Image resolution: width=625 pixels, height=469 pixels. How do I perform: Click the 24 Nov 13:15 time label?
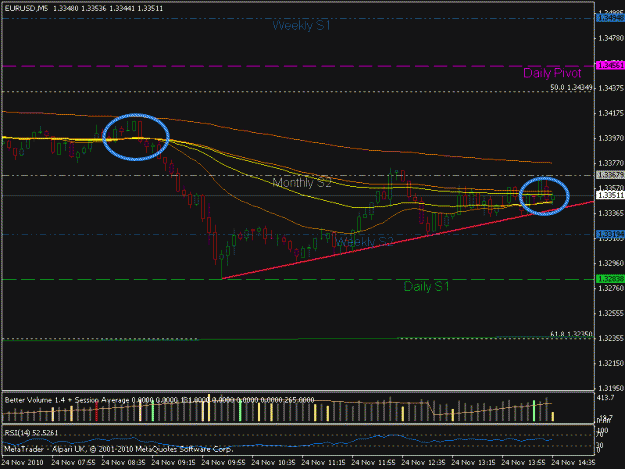[473, 463]
